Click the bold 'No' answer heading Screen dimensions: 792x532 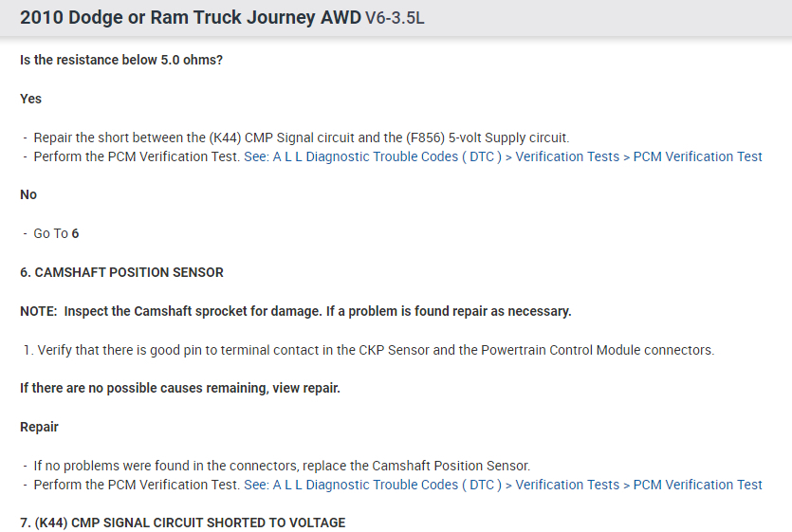tap(28, 194)
